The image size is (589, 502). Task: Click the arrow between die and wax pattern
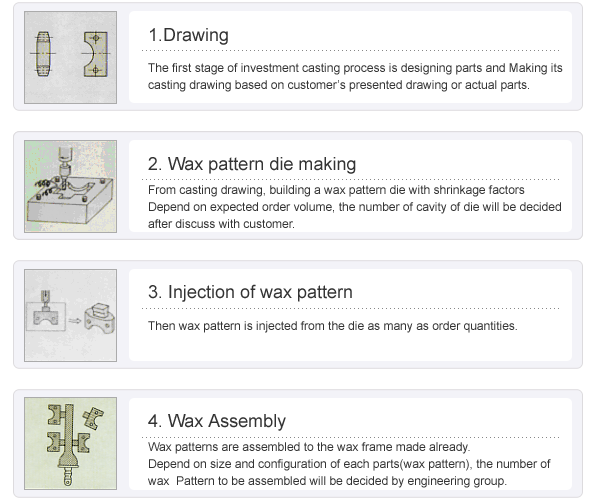pos(74,321)
